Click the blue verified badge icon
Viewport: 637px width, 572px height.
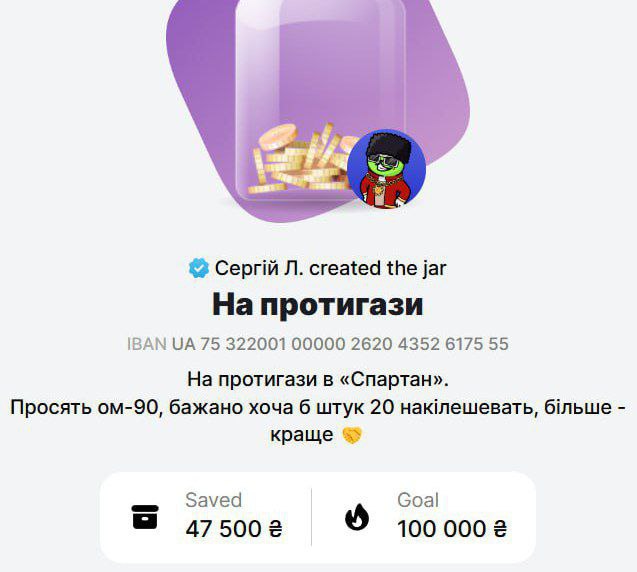point(199,268)
